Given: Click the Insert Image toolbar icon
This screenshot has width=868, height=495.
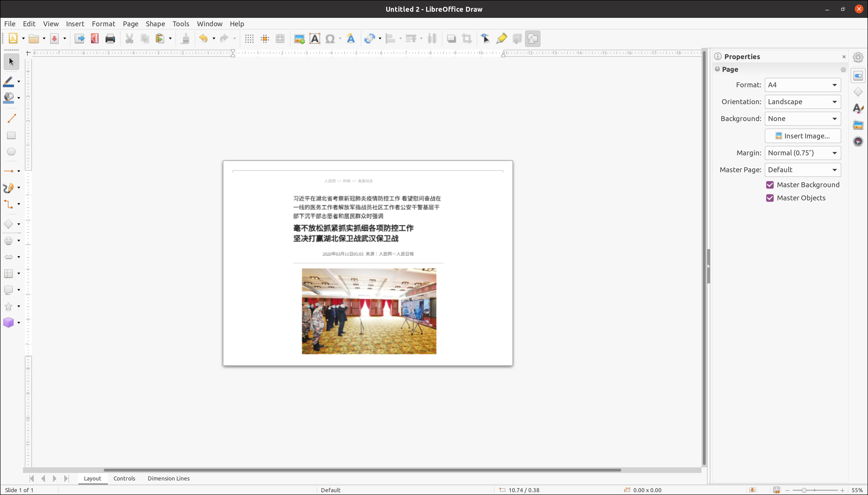Looking at the screenshot, I should point(299,38).
